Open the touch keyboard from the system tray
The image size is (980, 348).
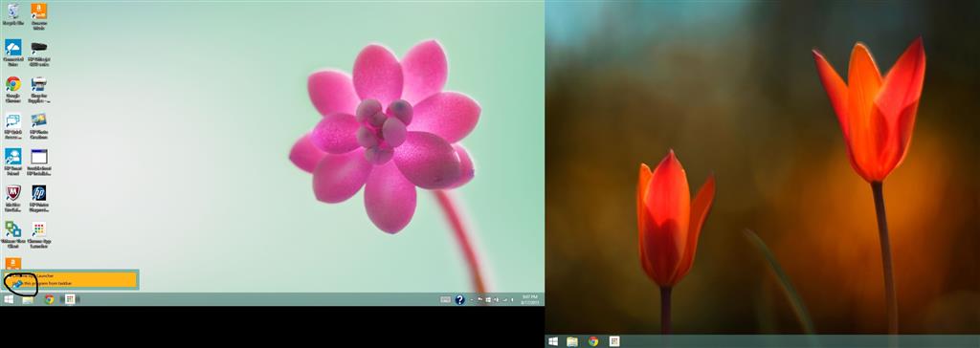(445, 300)
